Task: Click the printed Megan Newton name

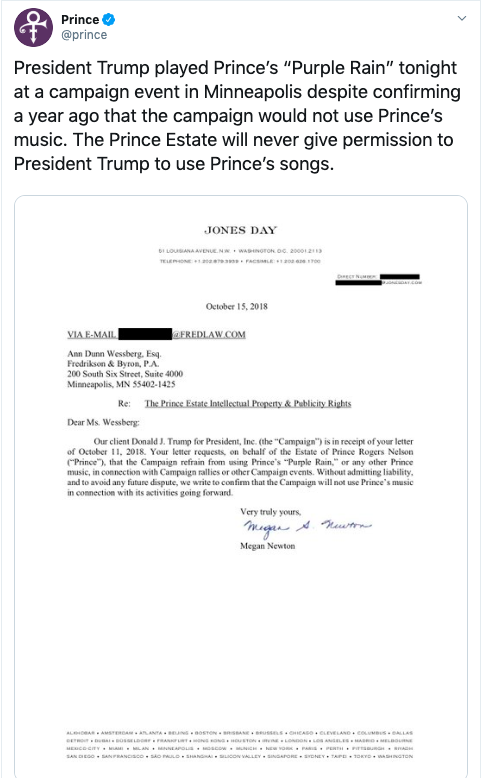Action: [x=268, y=546]
